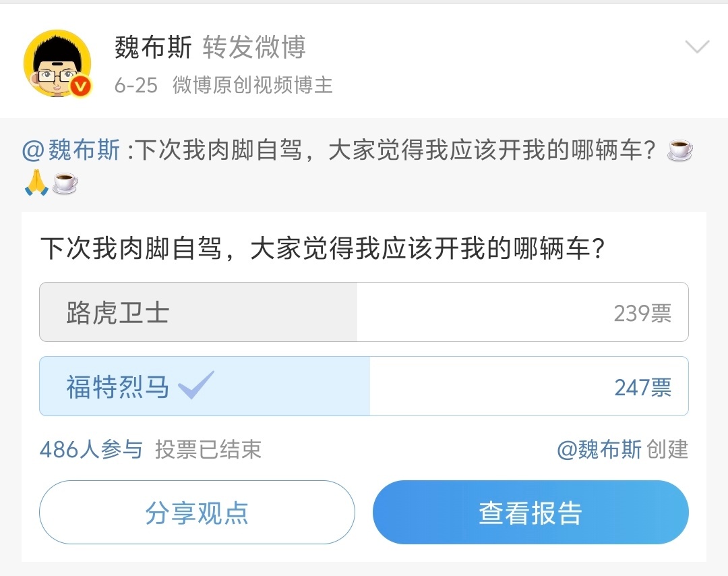728x576 pixels.
Task: Open 魏布斯 cartoon avatar profile picture
Action: (57, 63)
